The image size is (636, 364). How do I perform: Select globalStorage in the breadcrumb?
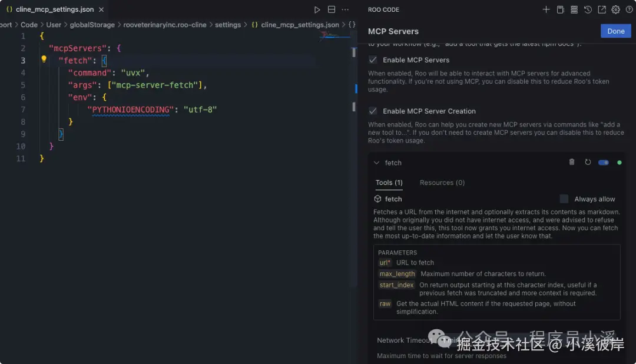click(x=92, y=25)
